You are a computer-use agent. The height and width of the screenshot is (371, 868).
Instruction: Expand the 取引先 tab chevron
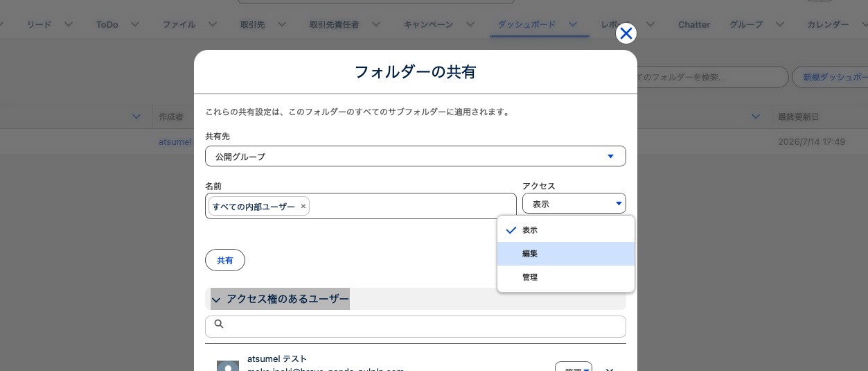[x=281, y=24]
